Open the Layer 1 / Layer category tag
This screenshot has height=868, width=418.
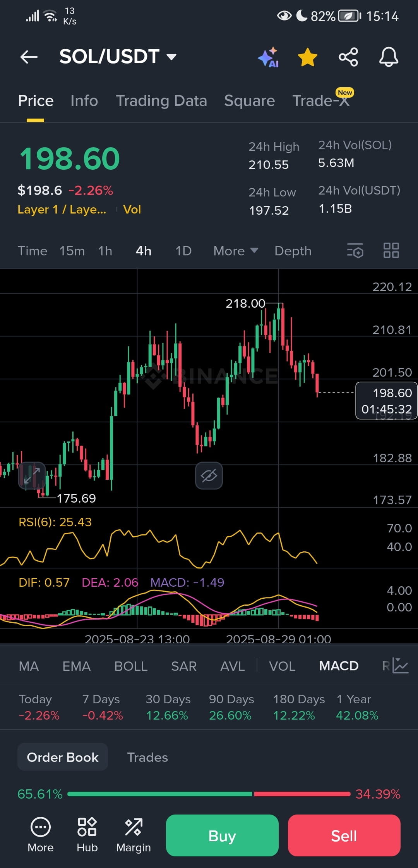click(x=62, y=210)
